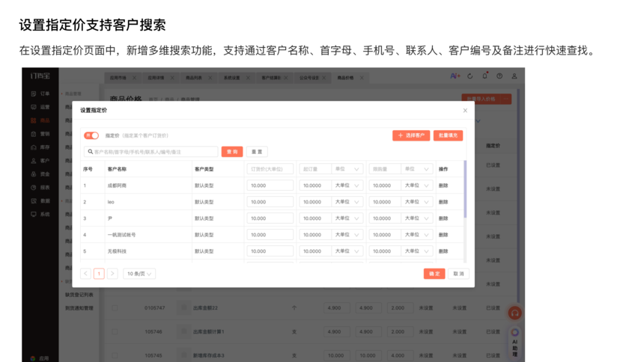Open the 库存 section in left sidebar
This screenshot has width=644, height=362.
coord(41,147)
